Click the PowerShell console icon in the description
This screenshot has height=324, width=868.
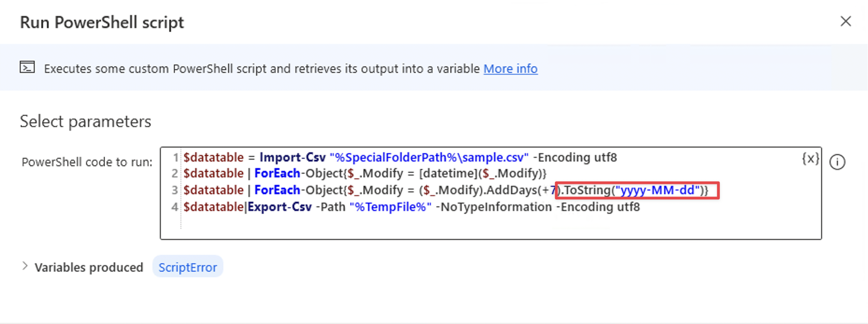[27, 67]
